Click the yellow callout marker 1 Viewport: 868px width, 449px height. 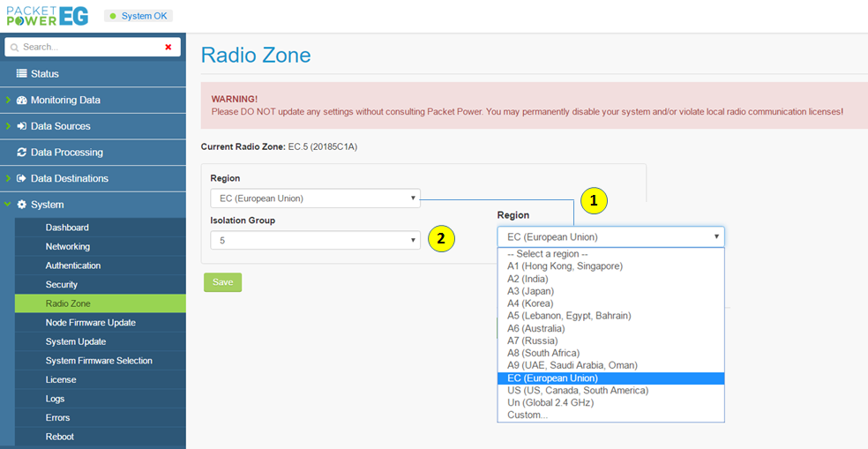click(x=594, y=200)
